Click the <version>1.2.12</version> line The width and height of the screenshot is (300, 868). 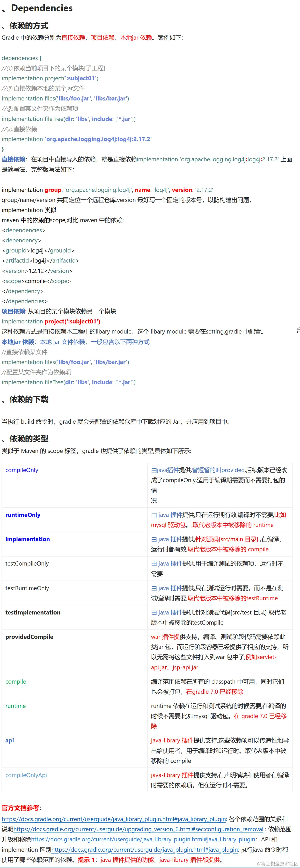(37, 271)
